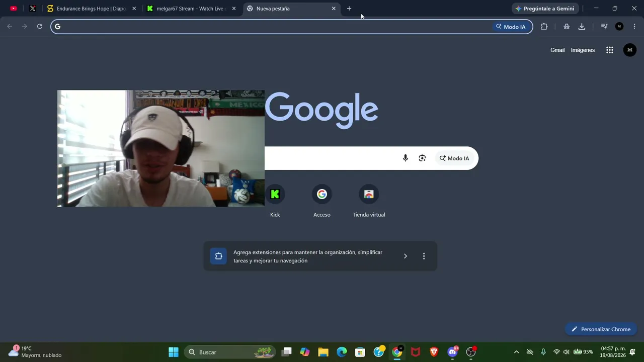Viewport: 644px width, 362px height.
Task: Open the Imágenes link
Action: click(583, 50)
